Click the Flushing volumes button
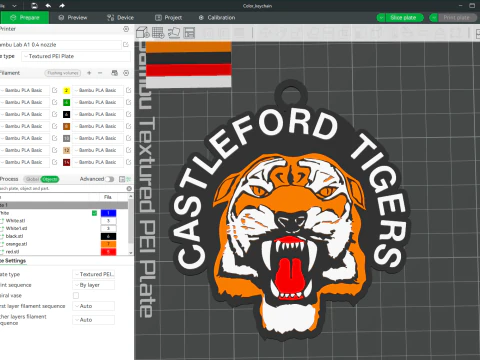The image size is (480, 360). coord(63,73)
